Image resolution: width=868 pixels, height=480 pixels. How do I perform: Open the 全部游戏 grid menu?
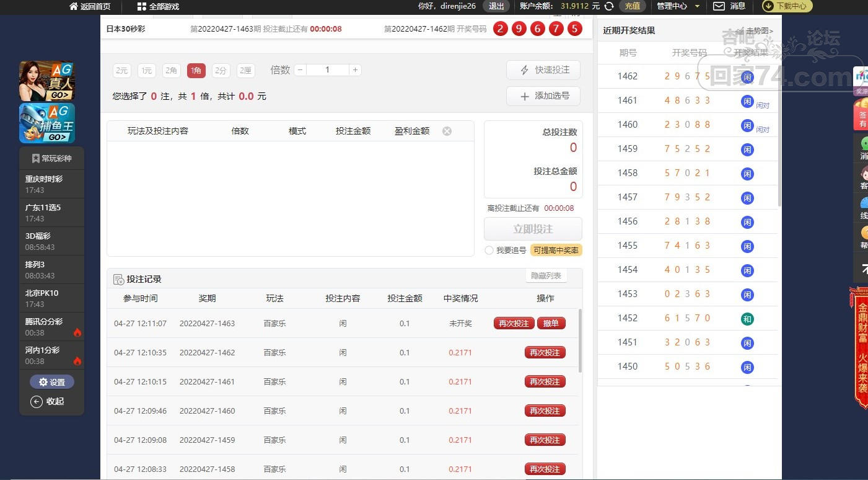pos(142,6)
